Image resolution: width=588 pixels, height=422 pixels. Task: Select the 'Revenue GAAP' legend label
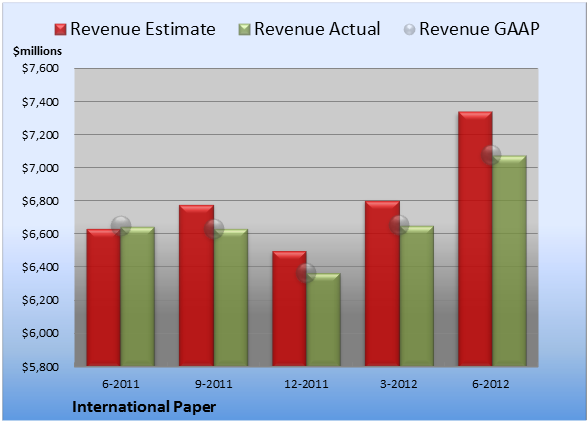pos(479,29)
